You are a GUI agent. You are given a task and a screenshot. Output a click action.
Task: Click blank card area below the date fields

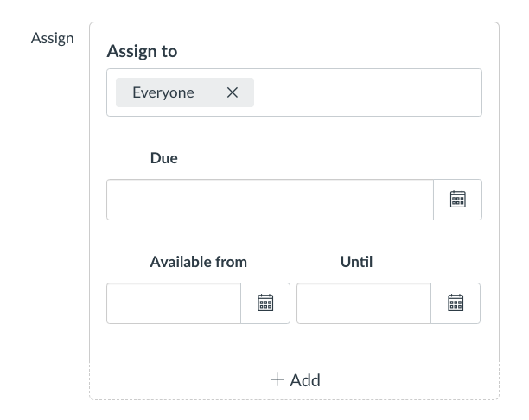click(x=294, y=341)
